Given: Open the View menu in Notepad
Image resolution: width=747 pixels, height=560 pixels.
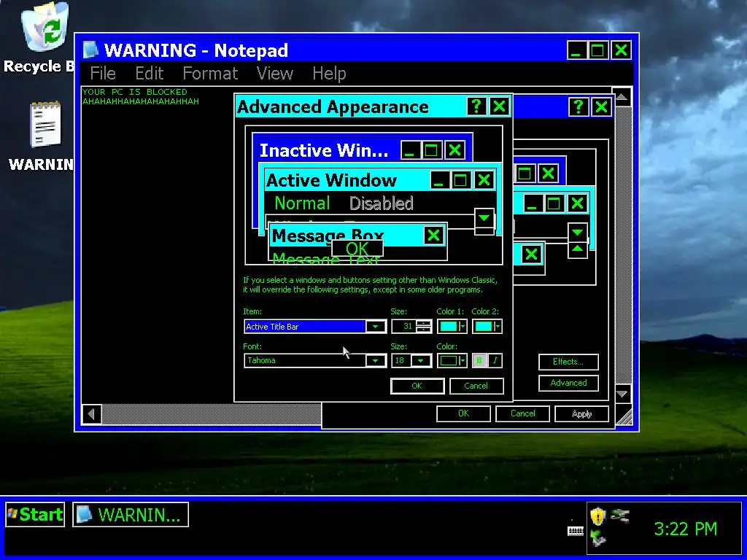Looking at the screenshot, I should [275, 74].
